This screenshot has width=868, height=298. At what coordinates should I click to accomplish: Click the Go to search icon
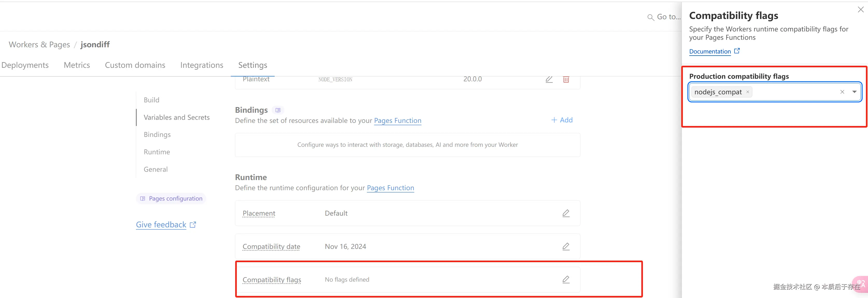coord(650,17)
